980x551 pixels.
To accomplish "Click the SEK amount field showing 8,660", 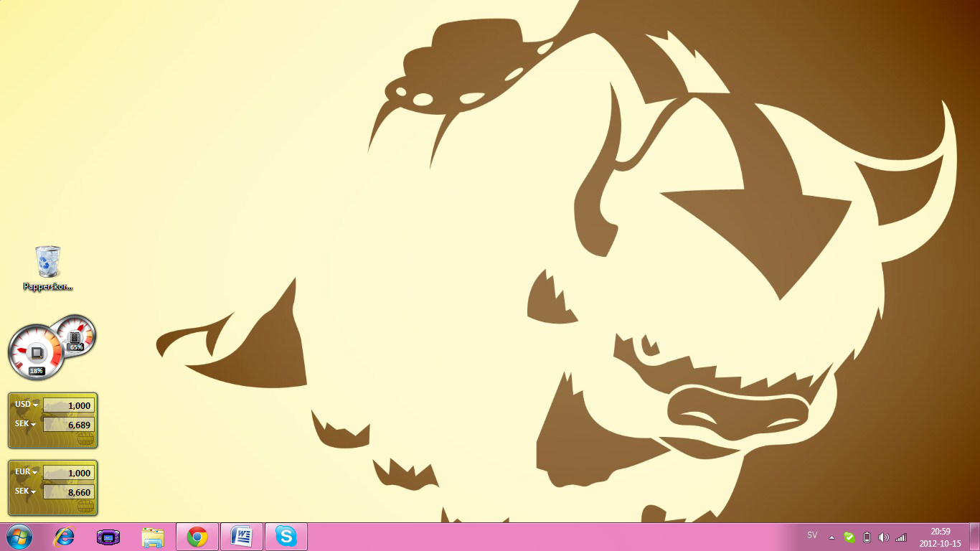I will click(69, 492).
